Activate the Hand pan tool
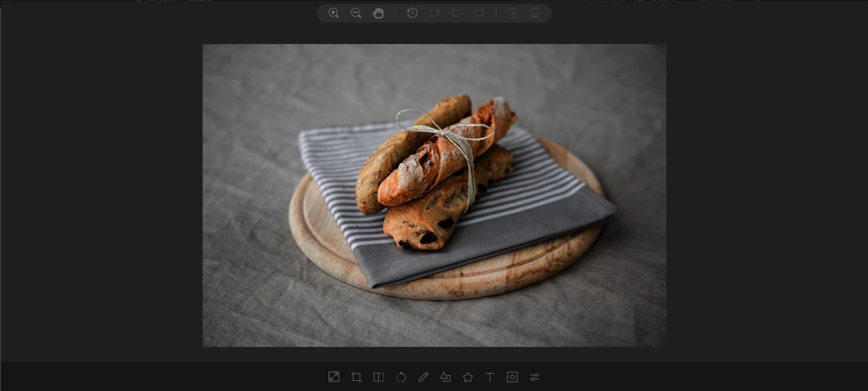 click(x=378, y=13)
